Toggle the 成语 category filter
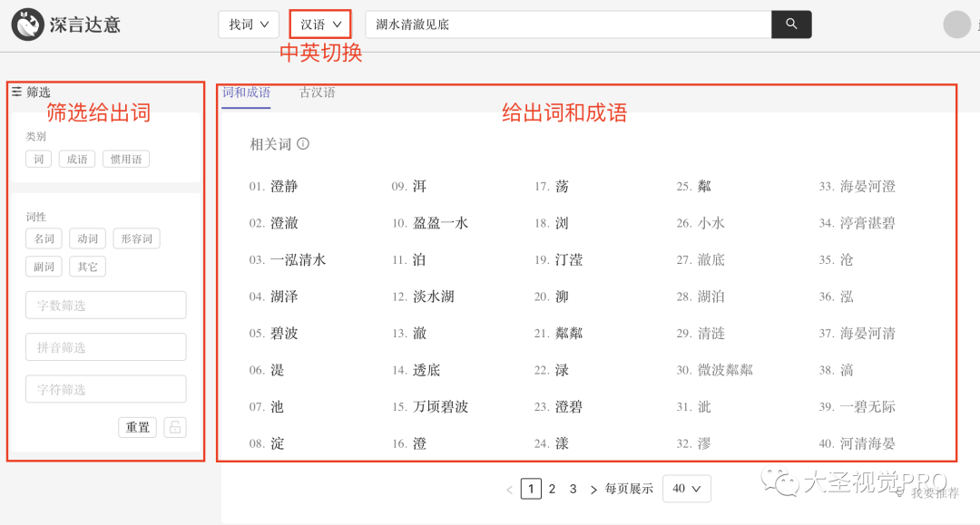Image resolution: width=980 pixels, height=525 pixels. [77, 160]
